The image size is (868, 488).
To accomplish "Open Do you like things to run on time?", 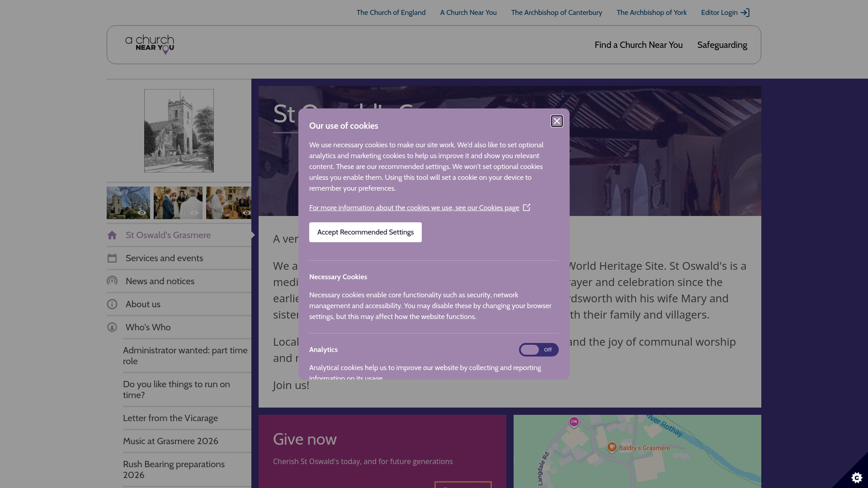I will [x=187, y=389].
